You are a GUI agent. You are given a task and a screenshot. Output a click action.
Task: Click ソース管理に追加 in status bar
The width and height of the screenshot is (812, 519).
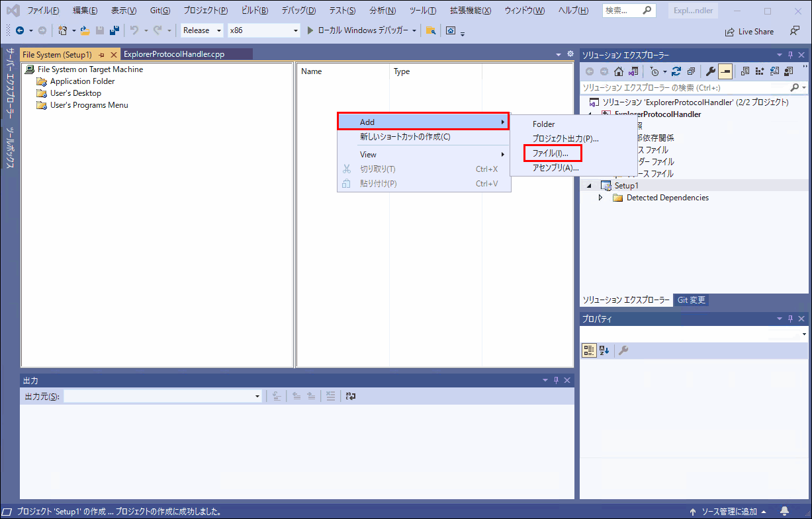(x=728, y=512)
